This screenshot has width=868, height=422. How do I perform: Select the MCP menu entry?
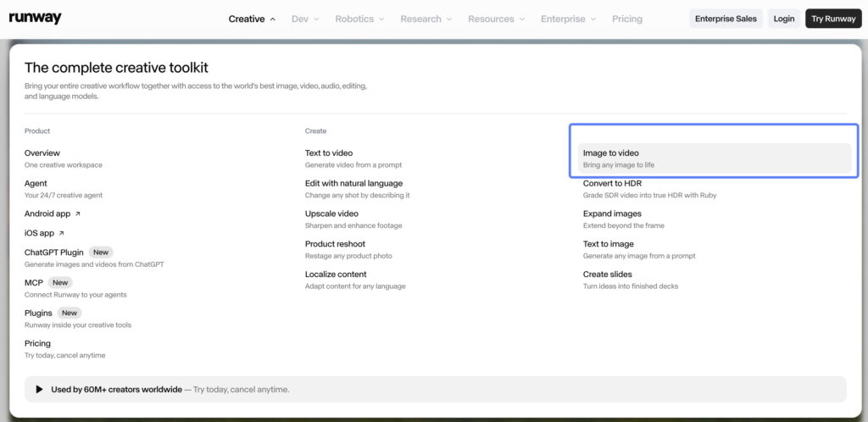34,283
